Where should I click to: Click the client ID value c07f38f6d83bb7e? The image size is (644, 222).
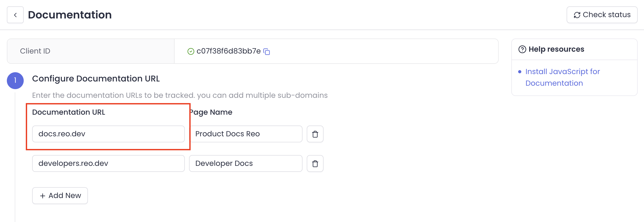point(228,51)
